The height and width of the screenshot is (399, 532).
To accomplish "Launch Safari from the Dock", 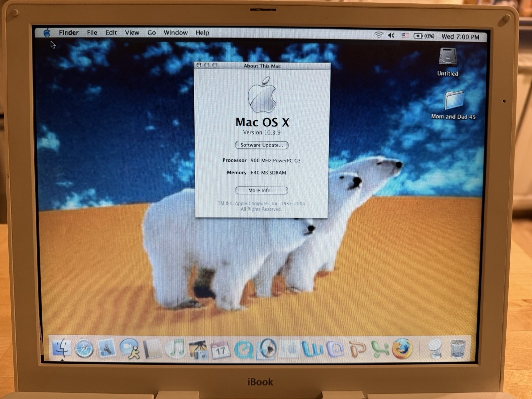I will pos(84,349).
